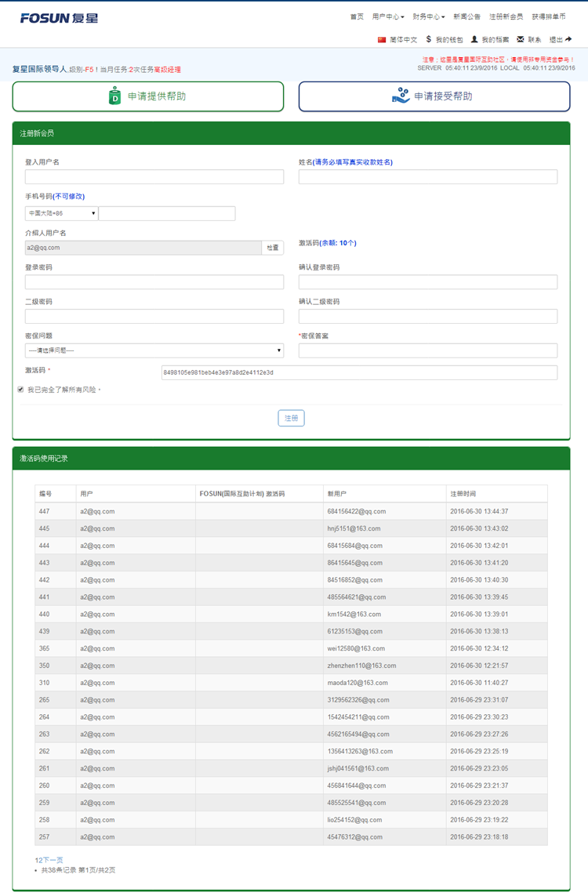Viewport: 588px width, 896px height.
Task: Click new user km1542@163.com
Action: (354, 615)
